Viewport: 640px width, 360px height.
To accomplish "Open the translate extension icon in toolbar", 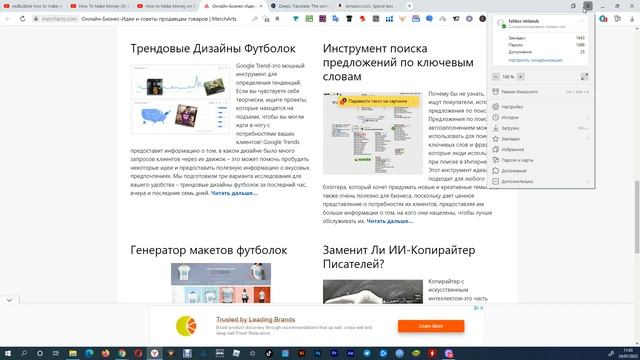I will pos(336,19).
